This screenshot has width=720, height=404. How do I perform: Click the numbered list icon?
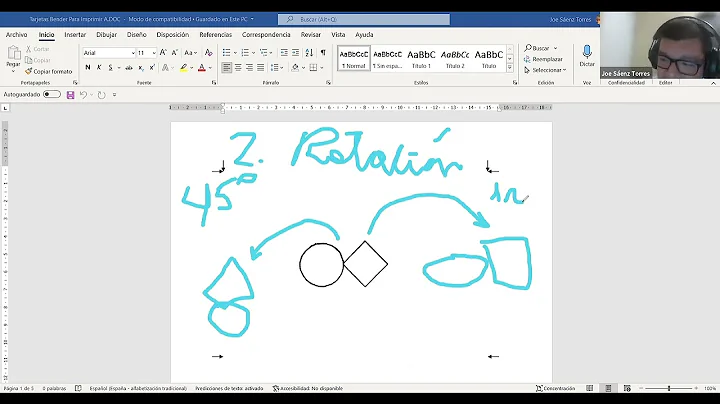click(x=245, y=53)
